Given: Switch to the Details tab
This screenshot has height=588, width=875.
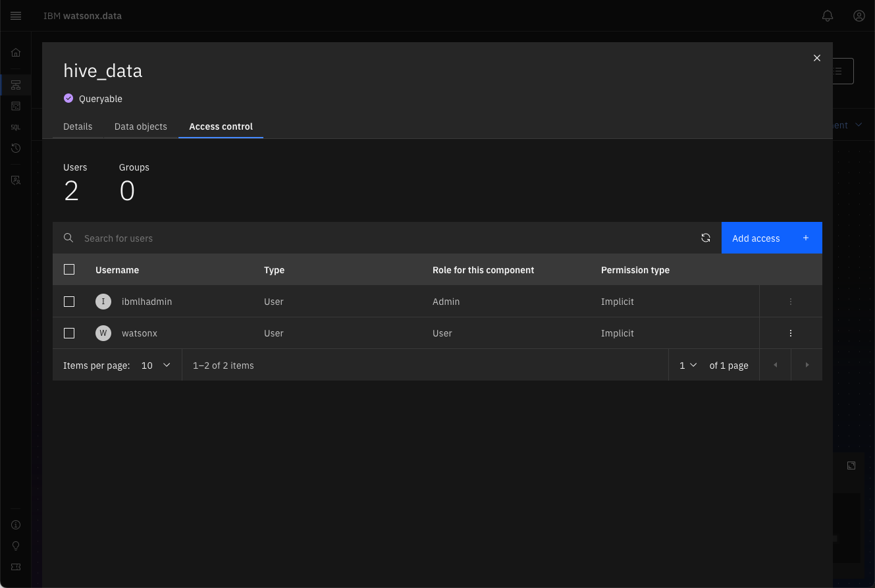Looking at the screenshot, I should tap(78, 126).
